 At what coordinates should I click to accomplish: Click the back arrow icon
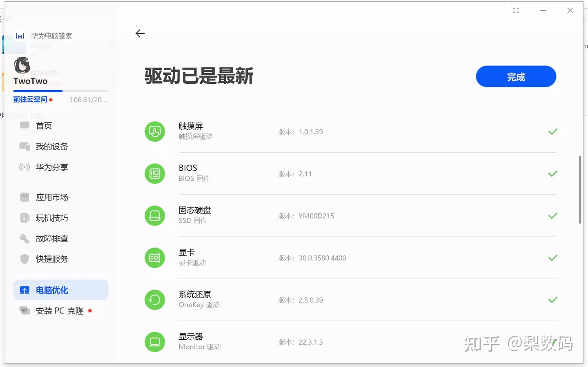tap(140, 33)
